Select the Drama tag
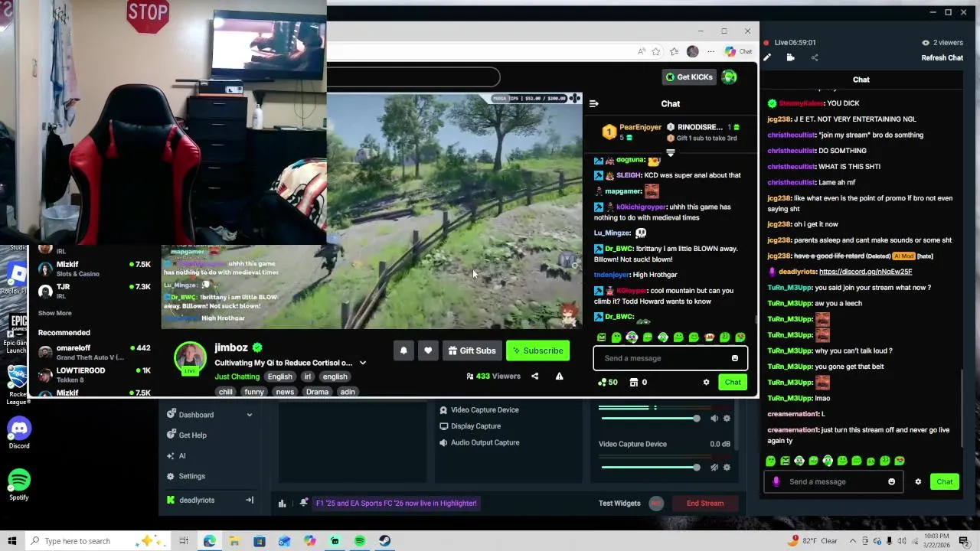This screenshot has height=551, width=980. [x=317, y=392]
